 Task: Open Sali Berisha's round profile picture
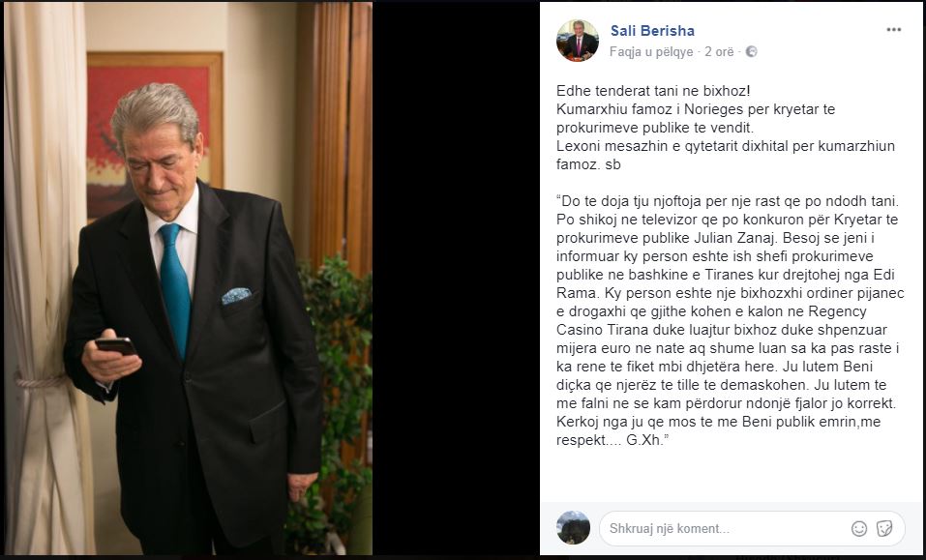point(577,40)
